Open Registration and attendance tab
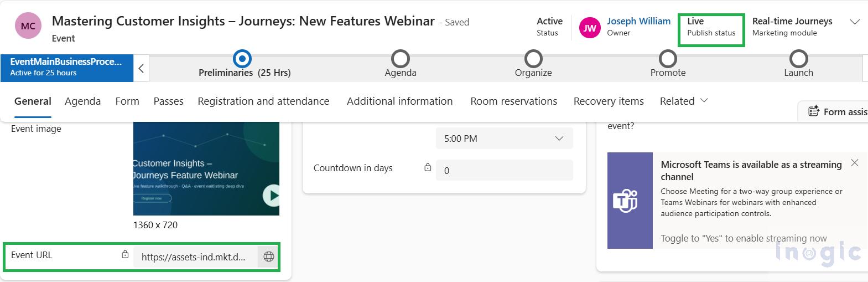The height and width of the screenshot is (282, 868). [x=263, y=101]
